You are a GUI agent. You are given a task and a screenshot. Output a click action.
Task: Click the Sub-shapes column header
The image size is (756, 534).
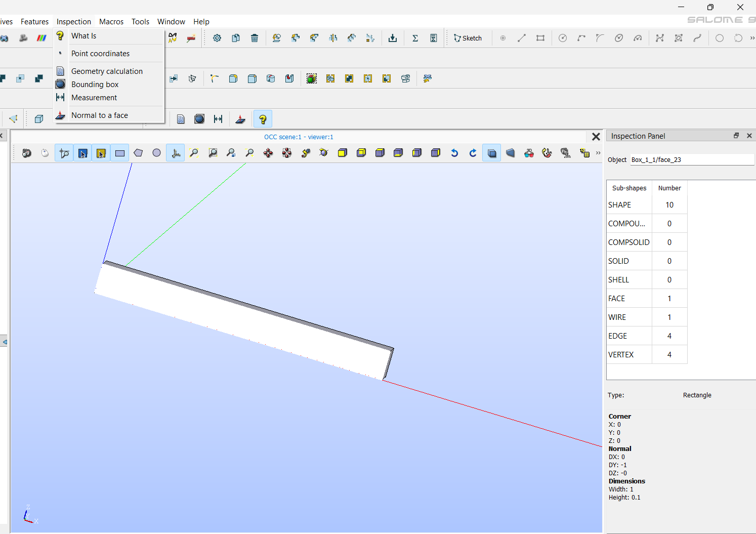tap(629, 188)
